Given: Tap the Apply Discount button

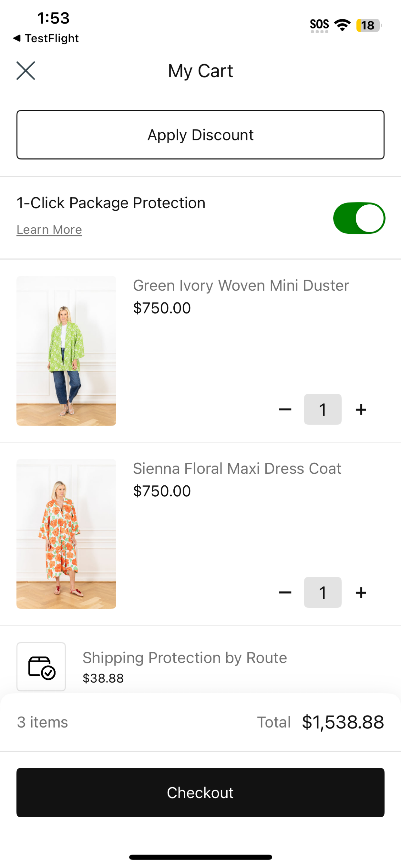Looking at the screenshot, I should [x=200, y=135].
